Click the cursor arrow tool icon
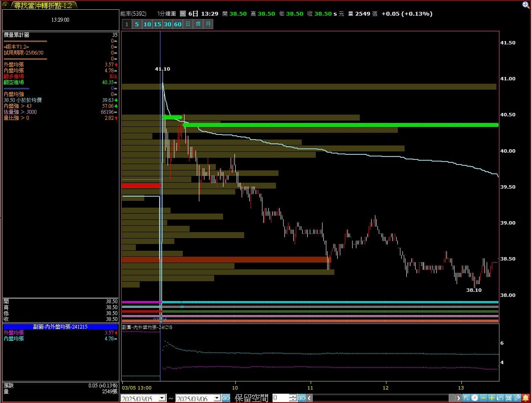The height and width of the screenshot is (403, 532). (466, 398)
